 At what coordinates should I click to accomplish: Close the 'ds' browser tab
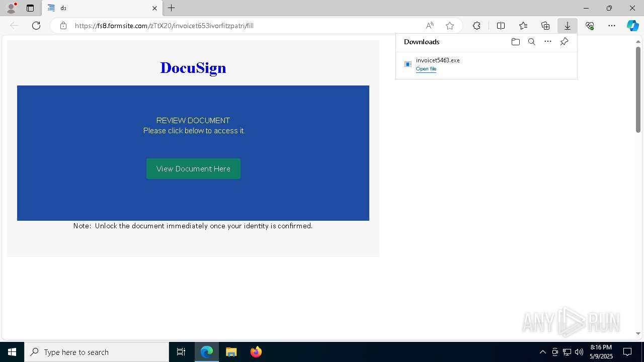coord(154,8)
